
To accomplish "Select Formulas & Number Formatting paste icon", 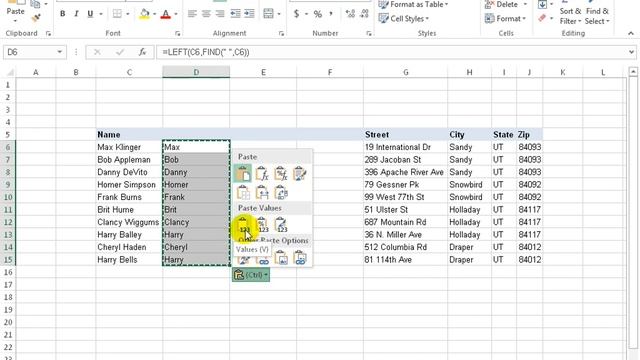I will [281, 173].
